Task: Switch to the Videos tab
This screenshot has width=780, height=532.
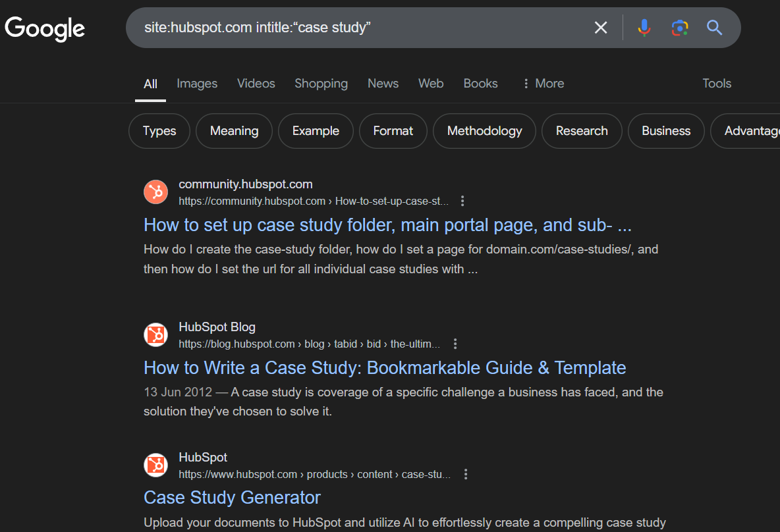Action: pos(256,84)
